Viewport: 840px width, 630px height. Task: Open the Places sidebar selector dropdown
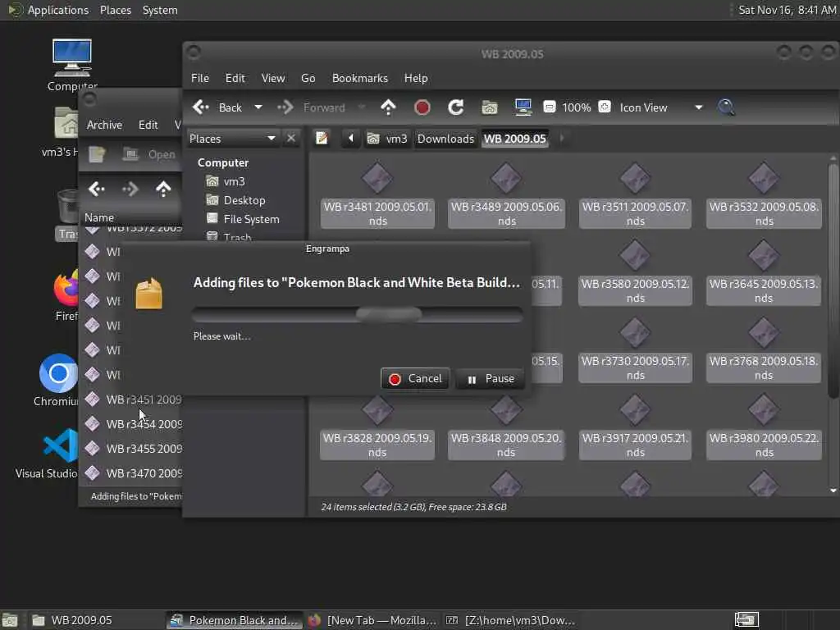(233, 139)
